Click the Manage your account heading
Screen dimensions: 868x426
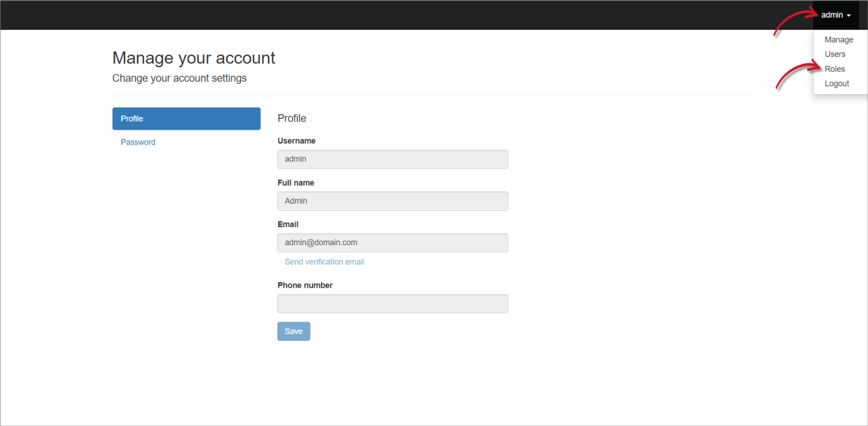(x=194, y=57)
